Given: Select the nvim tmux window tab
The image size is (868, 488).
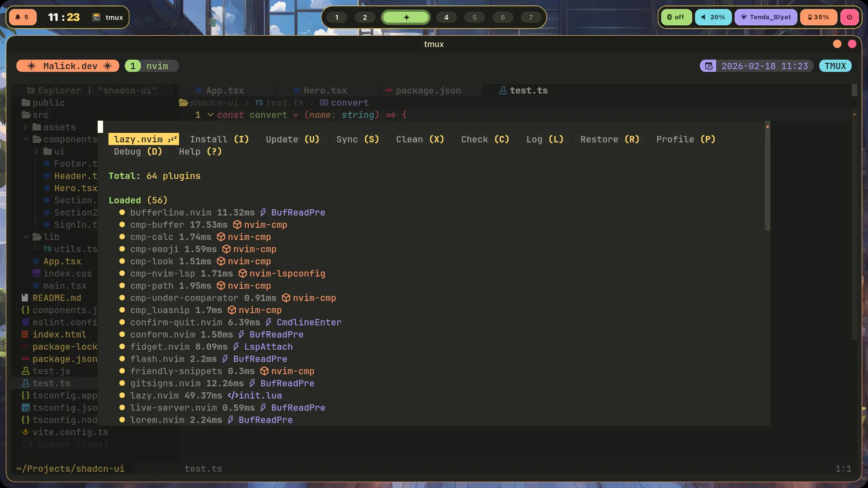Looking at the screenshot, I should tap(152, 66).
